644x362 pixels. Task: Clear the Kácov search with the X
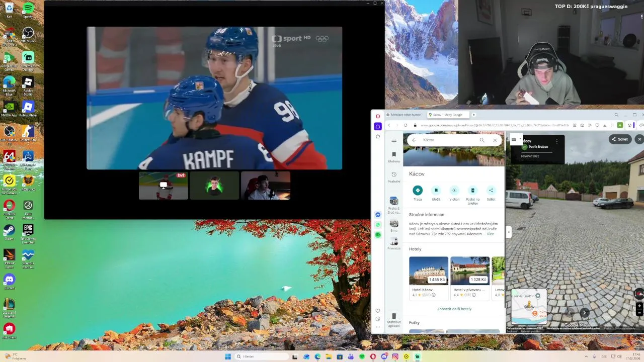[495, 140]
